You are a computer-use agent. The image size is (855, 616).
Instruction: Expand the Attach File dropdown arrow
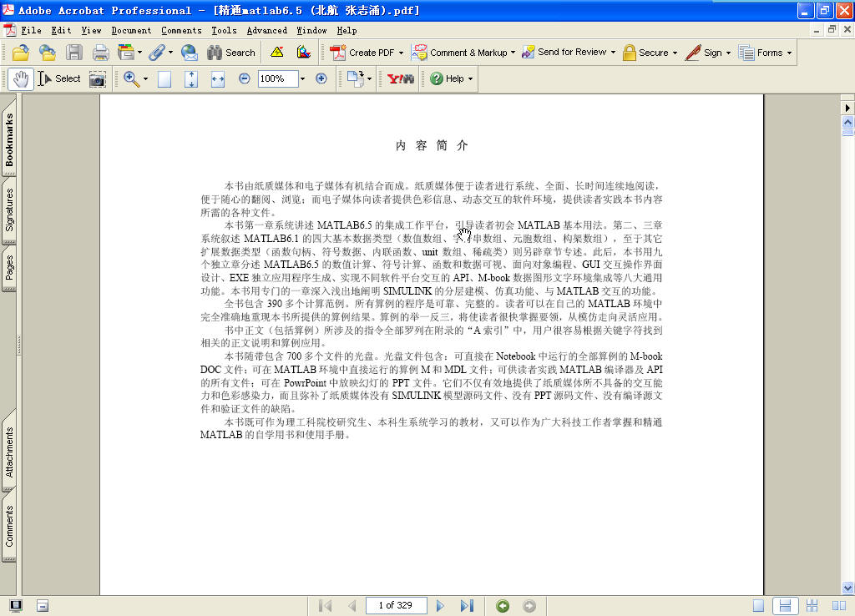tap(170, 53)
